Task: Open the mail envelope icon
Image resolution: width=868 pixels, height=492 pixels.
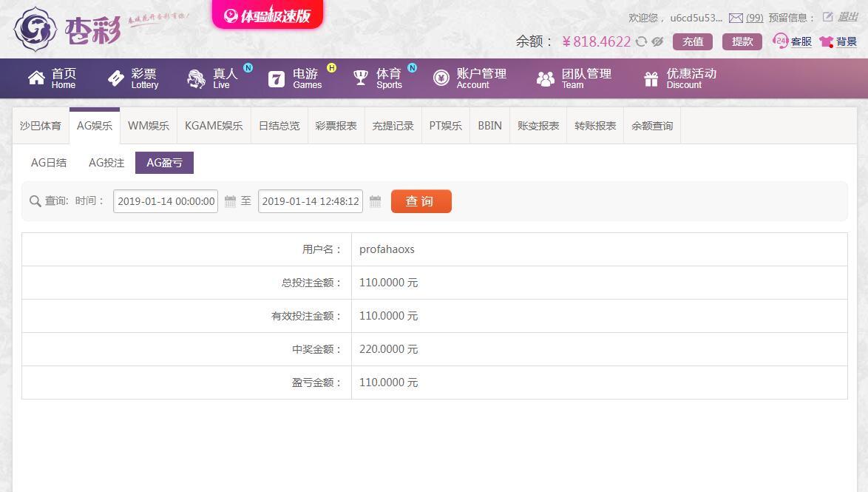Action: pyautogui.click(x=736, y=18)
